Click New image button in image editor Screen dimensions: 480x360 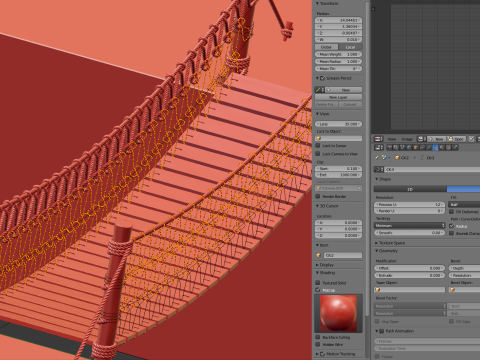click(436, 139)
